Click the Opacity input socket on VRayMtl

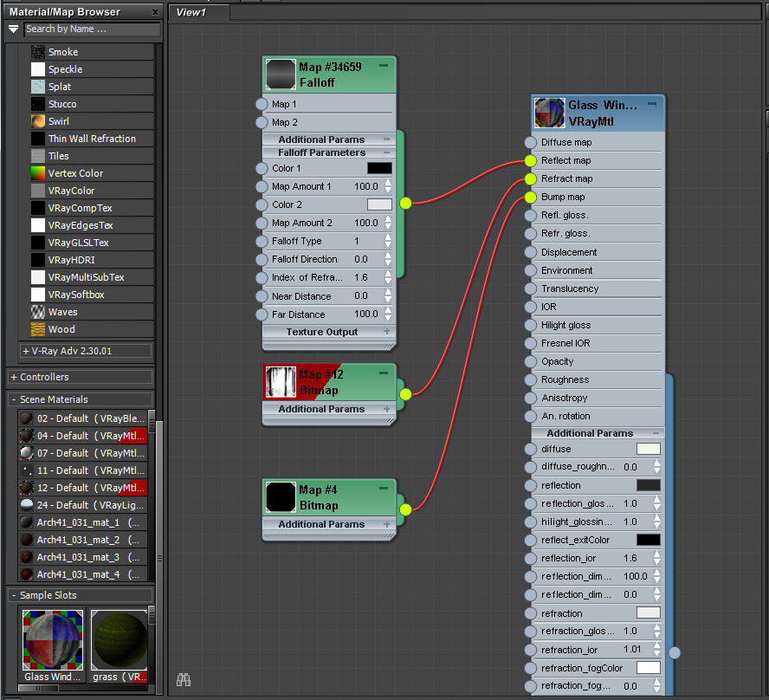(530, 361)
